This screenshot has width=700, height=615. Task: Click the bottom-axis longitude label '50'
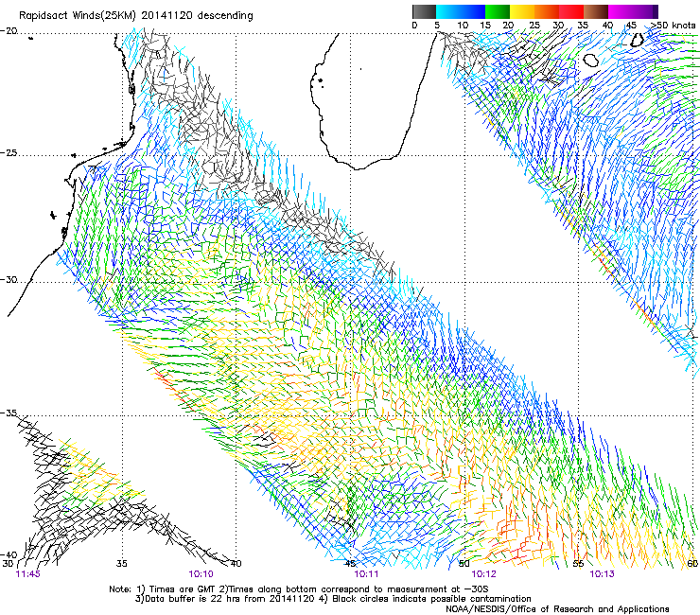pyautogui.click(x=464, y=564)
